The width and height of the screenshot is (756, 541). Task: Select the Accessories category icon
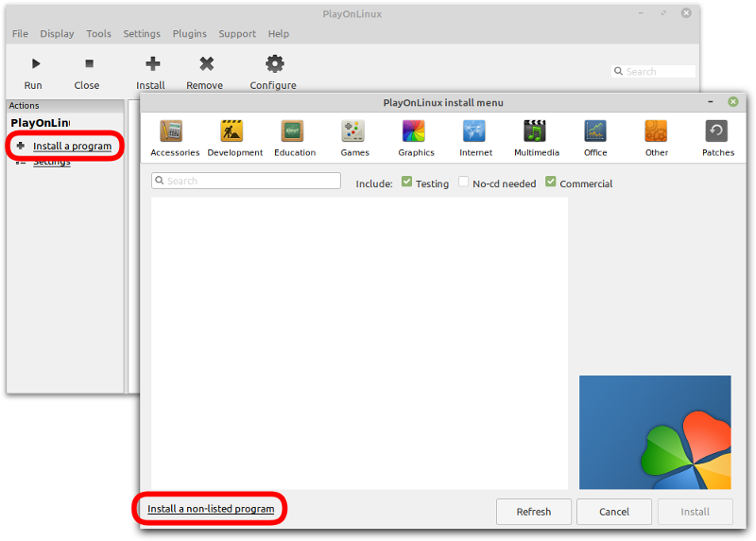171,131
